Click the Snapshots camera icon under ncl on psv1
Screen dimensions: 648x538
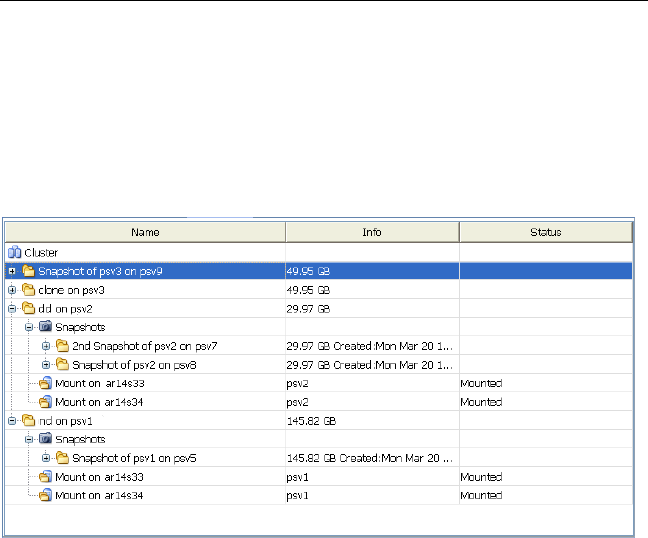44,439
